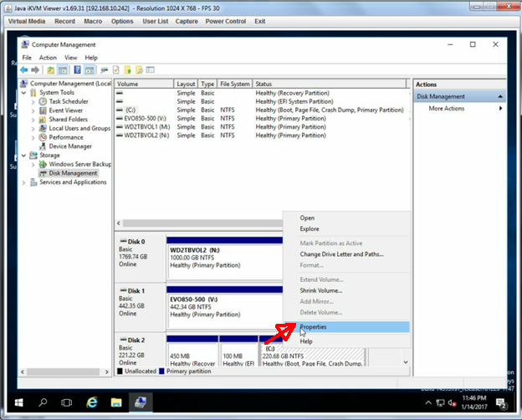This screenshot has height=420, width=522.
Task: Expand the Performance node
Action: point(33,137)
